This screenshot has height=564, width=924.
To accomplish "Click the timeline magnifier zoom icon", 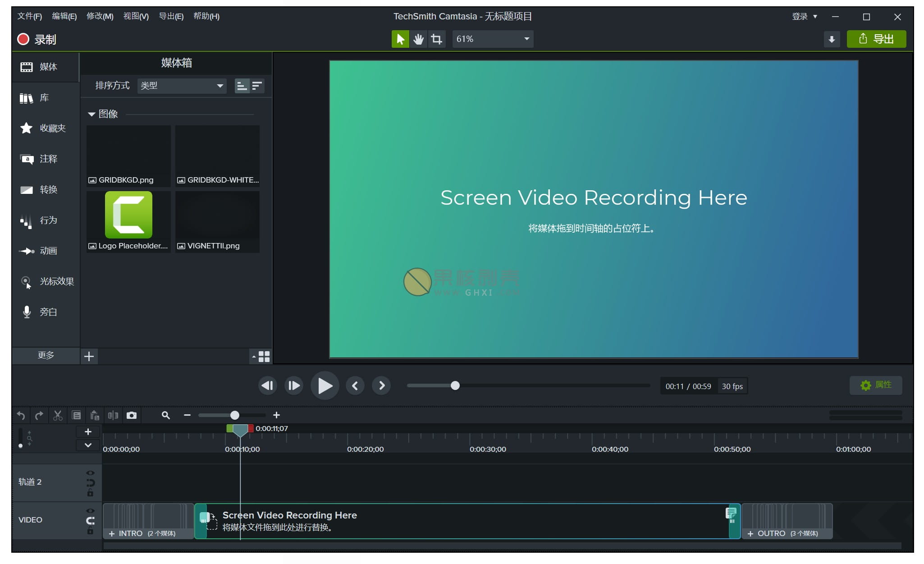I will [x=165, y=416].
